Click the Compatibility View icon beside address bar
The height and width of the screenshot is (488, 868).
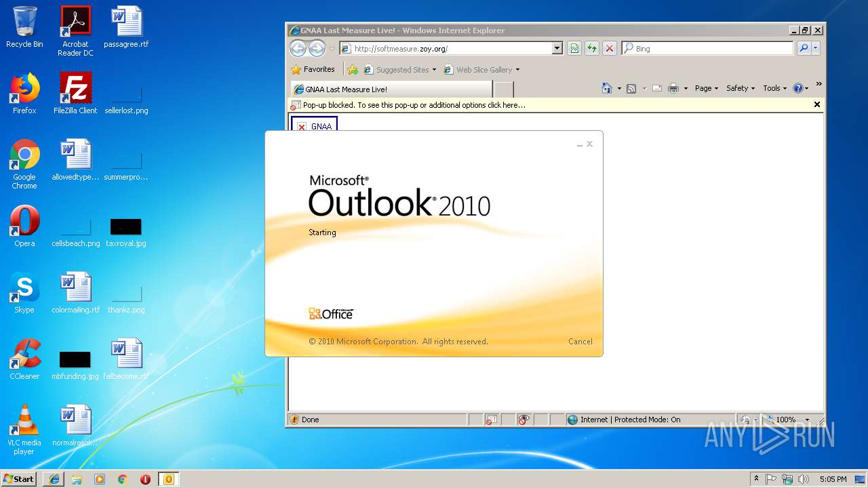pyautogui.click(x=574, y=48)
